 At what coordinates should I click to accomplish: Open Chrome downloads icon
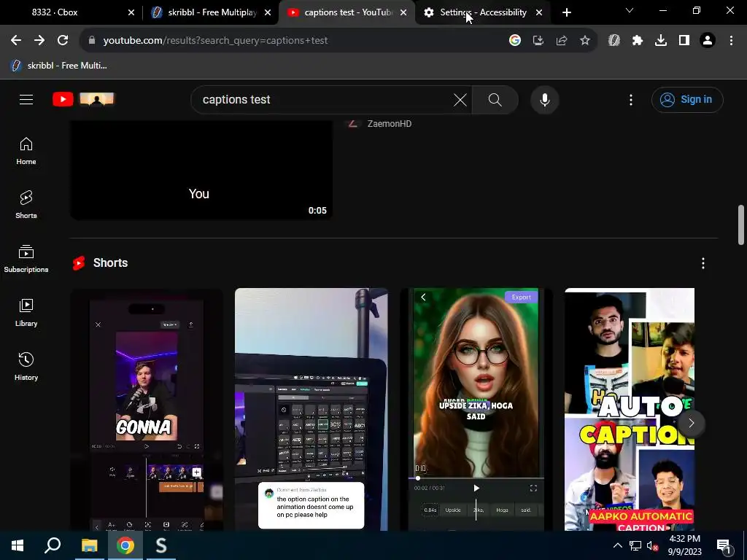click(x=661, y=41)
